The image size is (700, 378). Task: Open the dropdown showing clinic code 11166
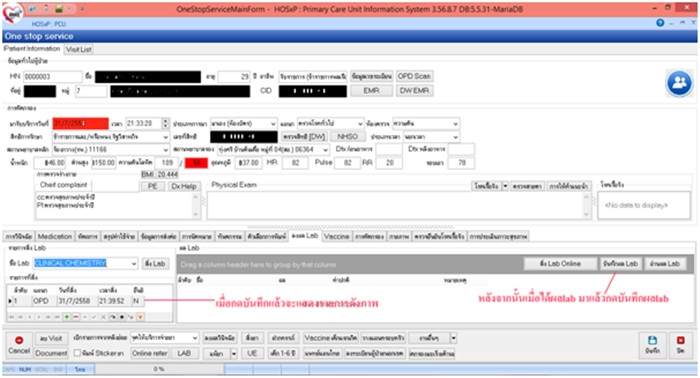click(165, 150)
